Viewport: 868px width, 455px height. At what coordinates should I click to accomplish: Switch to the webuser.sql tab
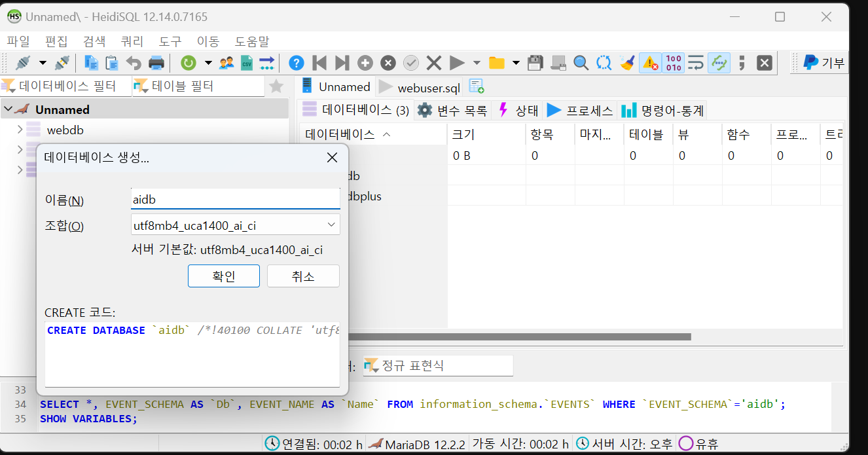pos(420,87)
